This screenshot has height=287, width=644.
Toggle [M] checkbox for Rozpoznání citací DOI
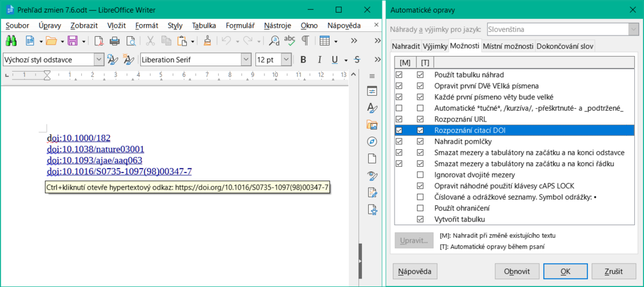pyautogui.click(x=399, y=130)
